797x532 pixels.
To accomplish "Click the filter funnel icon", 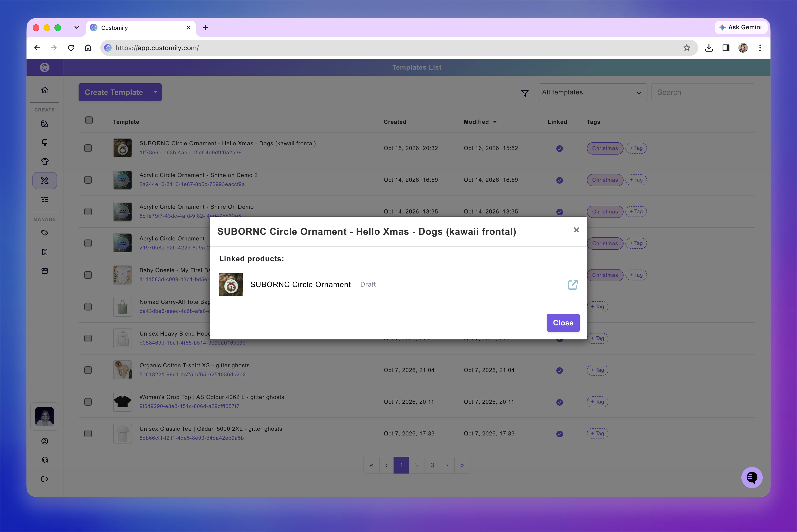I will point(525,93).
